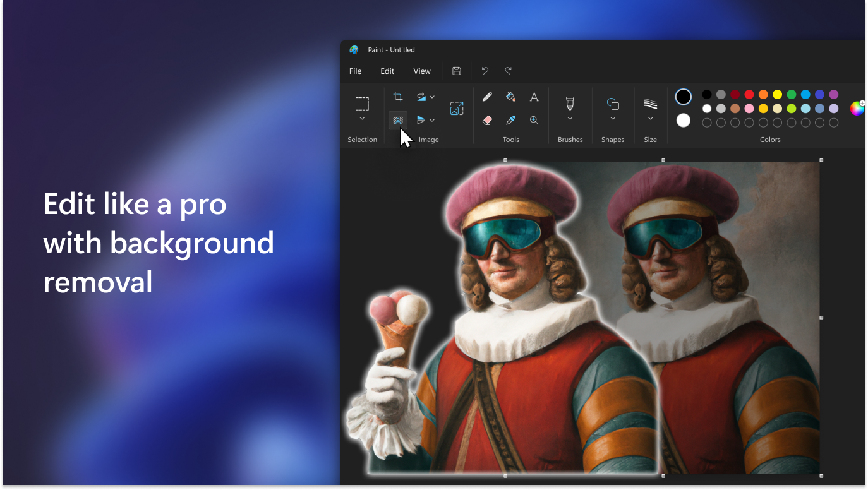Image resolution: width=868 pixels, height=490 pixels.
Task: Open the Resize image dialog
Action: pos(456,108)
